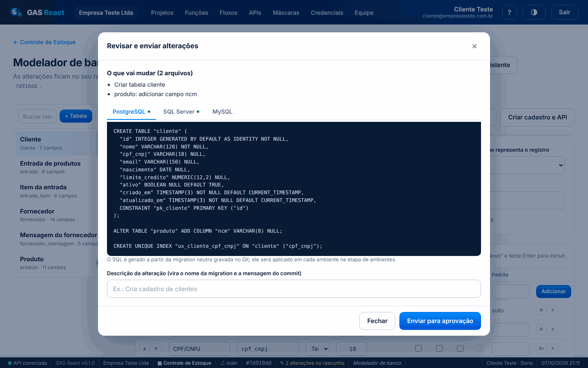Image resolution: width=588 pixels, height=368 pixels.
Task: Select the Cliente table in the list
Action: pyautogui.click(x=57, y=143)
